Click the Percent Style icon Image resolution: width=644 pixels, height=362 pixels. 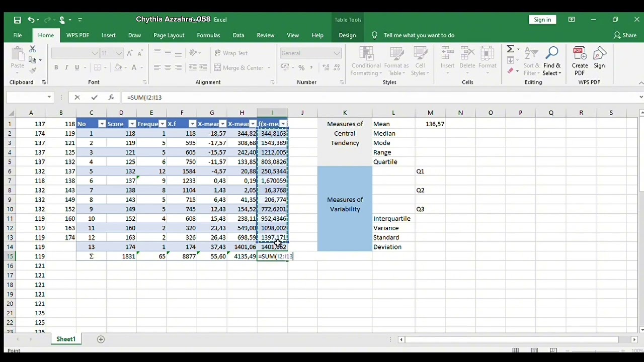tap(301, 67)
